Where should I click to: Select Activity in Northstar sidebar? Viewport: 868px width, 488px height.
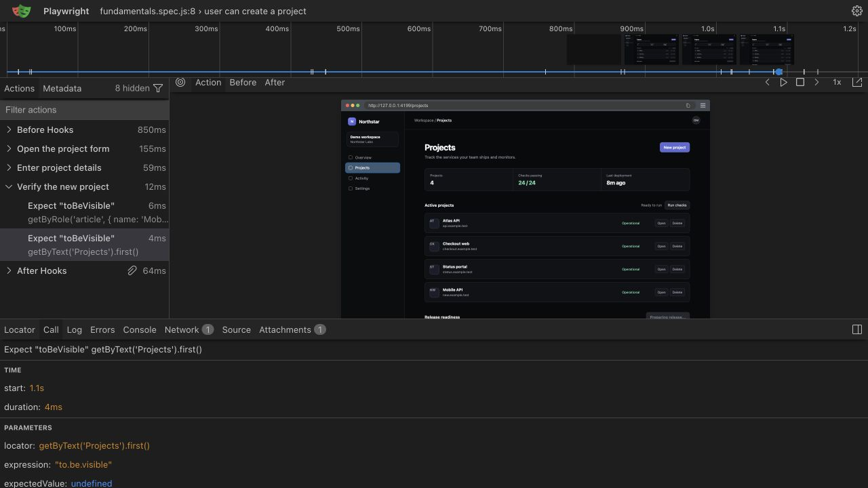pos(372,178)
